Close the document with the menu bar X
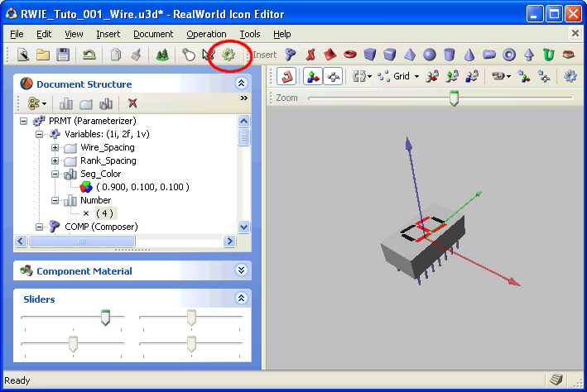The image size is (587, 392). 575,34
